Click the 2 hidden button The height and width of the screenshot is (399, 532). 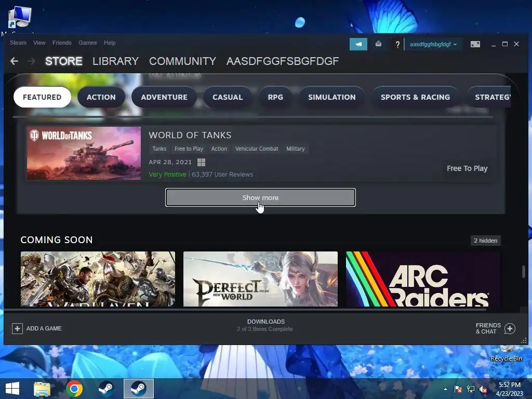[x=486, y=241]
